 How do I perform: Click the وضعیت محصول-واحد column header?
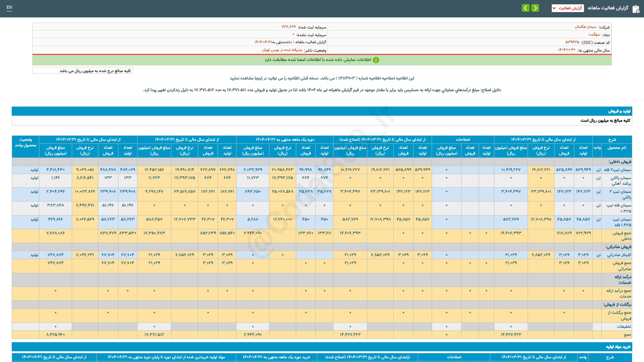tap(25, 142)
